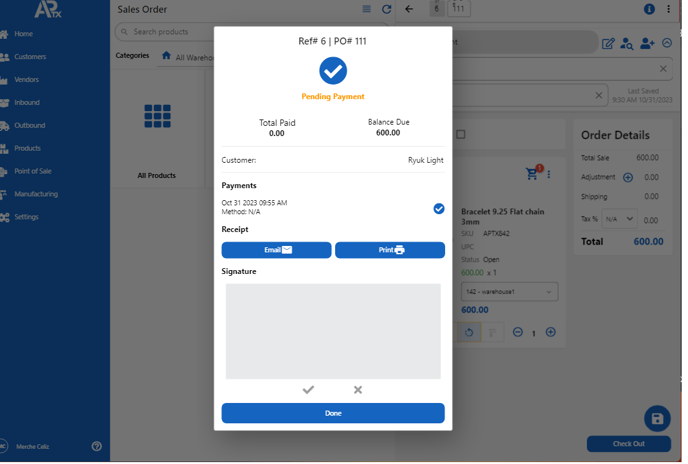The width and height of the screenshot is (688, 464).
Task: Open the Settings sidebar item
Action: click(x=26, y=217)
